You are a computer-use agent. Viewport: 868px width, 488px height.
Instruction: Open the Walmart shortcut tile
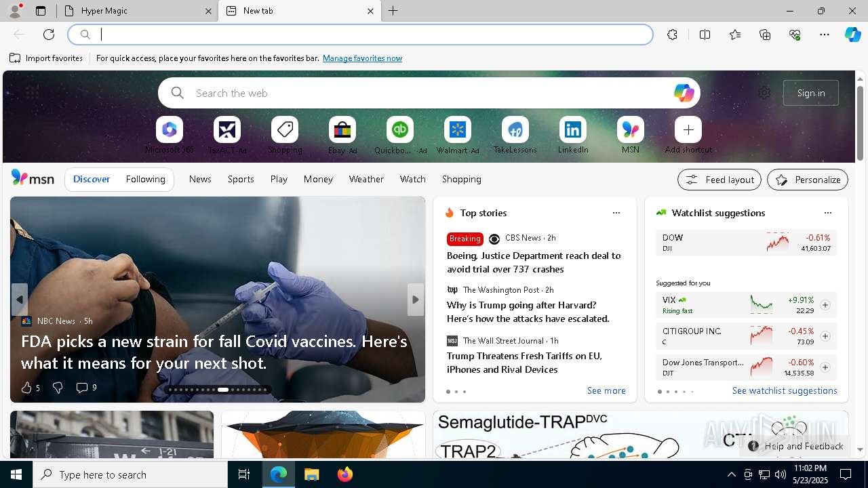click(458, 135)
